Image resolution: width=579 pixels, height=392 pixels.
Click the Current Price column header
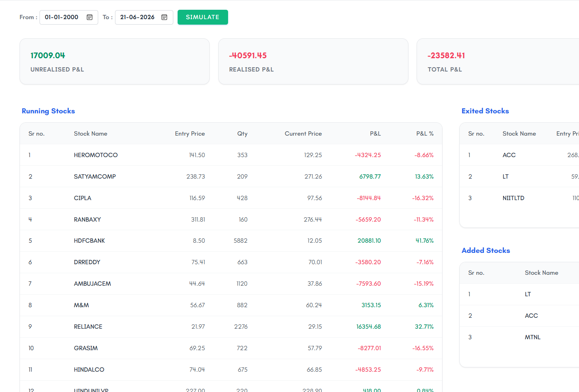point(303,134)
